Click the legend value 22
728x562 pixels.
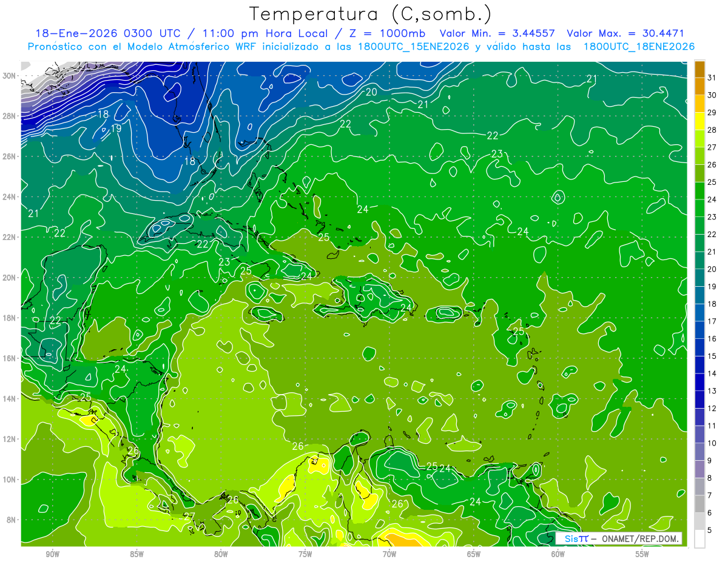tap(712, 234)
